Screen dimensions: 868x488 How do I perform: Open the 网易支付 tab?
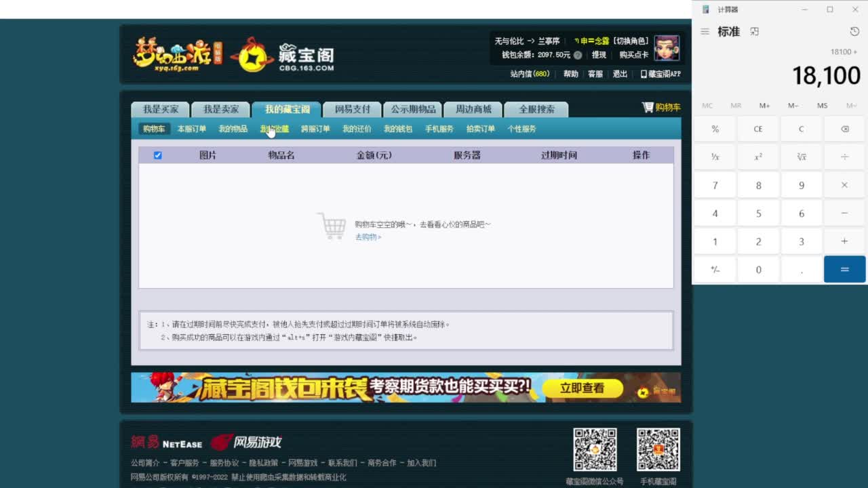click(x=353, y=109)
